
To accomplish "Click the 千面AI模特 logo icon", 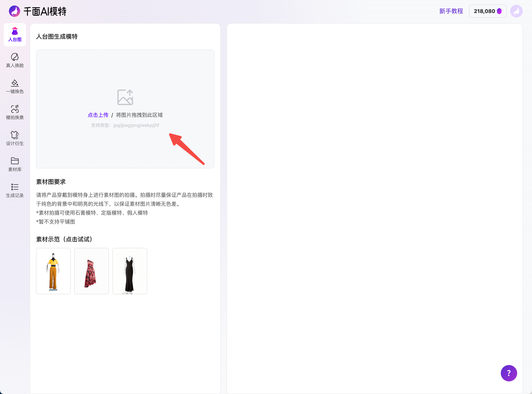I will tap(14, 11).
